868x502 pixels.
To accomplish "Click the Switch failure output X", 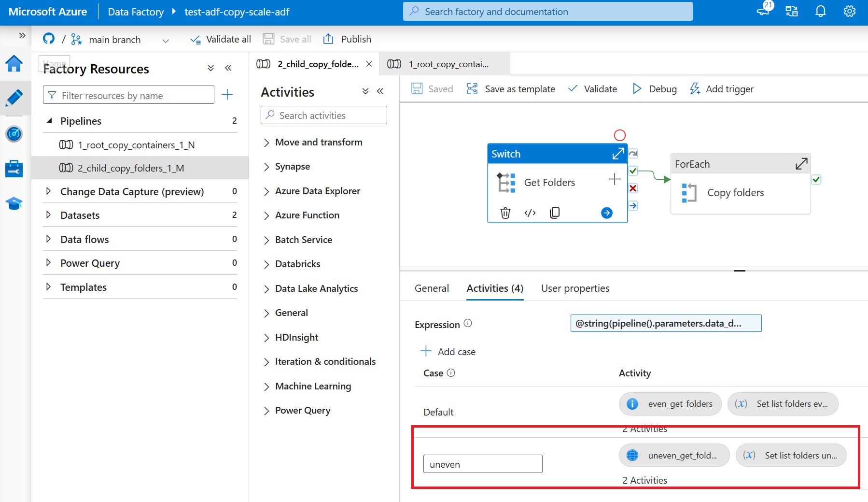I will 633,188.
